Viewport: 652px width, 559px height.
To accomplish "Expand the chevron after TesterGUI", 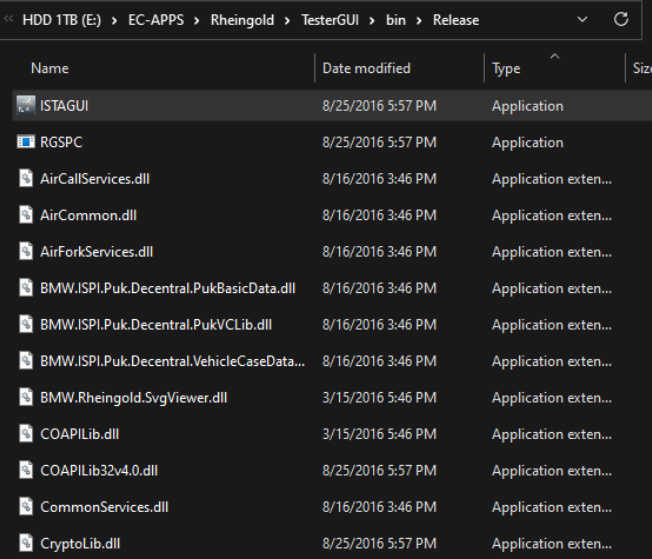I will click(x=372, y=20).
